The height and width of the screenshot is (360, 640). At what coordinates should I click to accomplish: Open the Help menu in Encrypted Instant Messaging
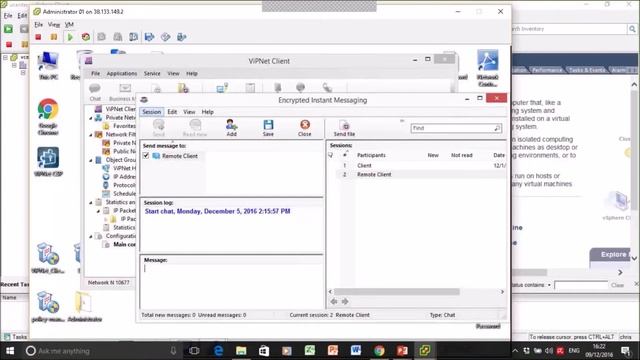pos(207,112)
